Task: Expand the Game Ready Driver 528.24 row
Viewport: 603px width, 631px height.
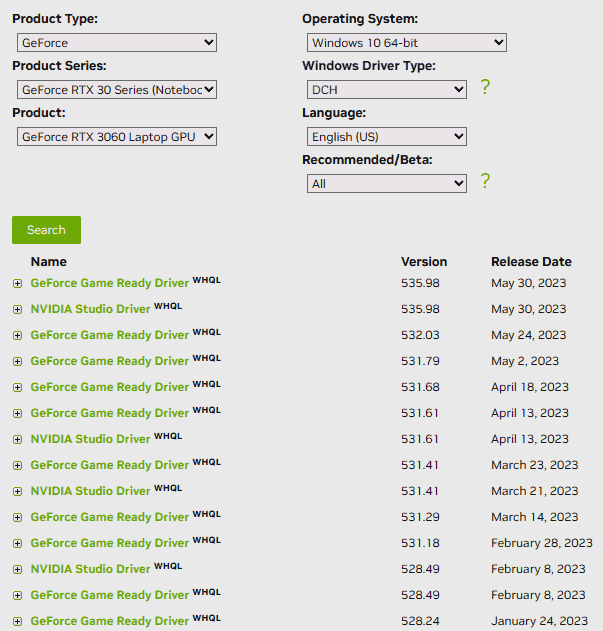Action: click(17, 621)
